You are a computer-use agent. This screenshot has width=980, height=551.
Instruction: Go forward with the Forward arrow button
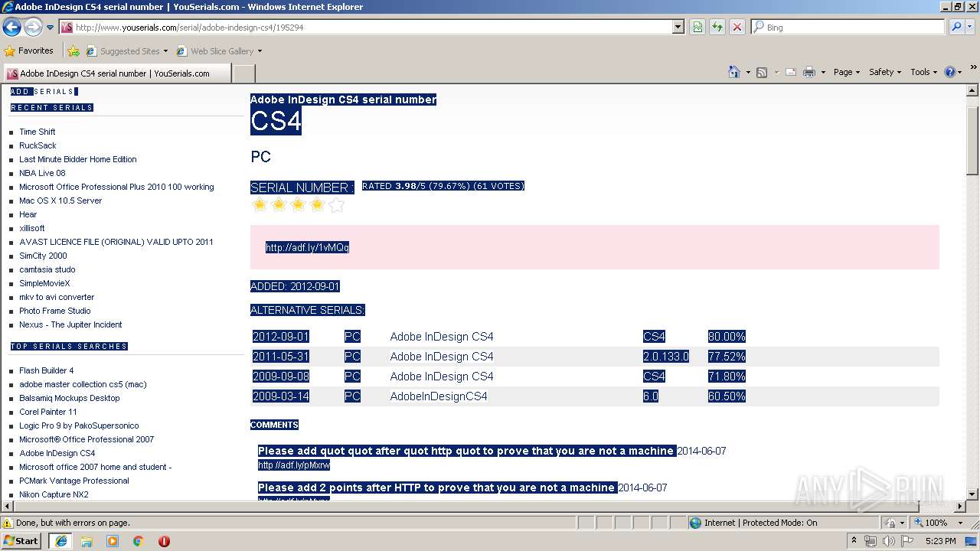(33, 27)
